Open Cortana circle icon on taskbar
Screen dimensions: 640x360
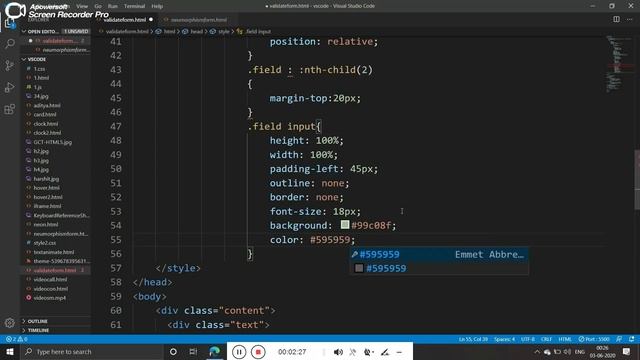coord(173,352)
